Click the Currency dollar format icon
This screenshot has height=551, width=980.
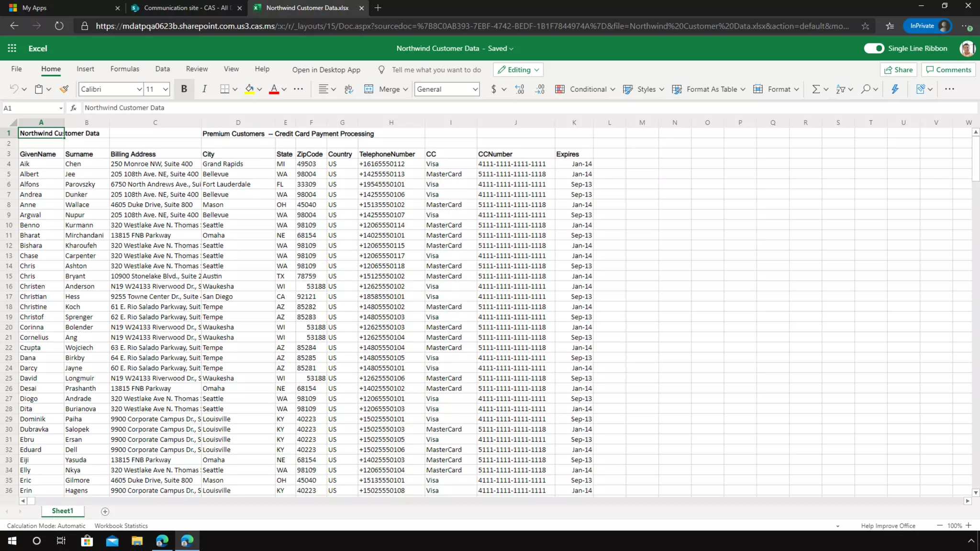tap(493, 89)
